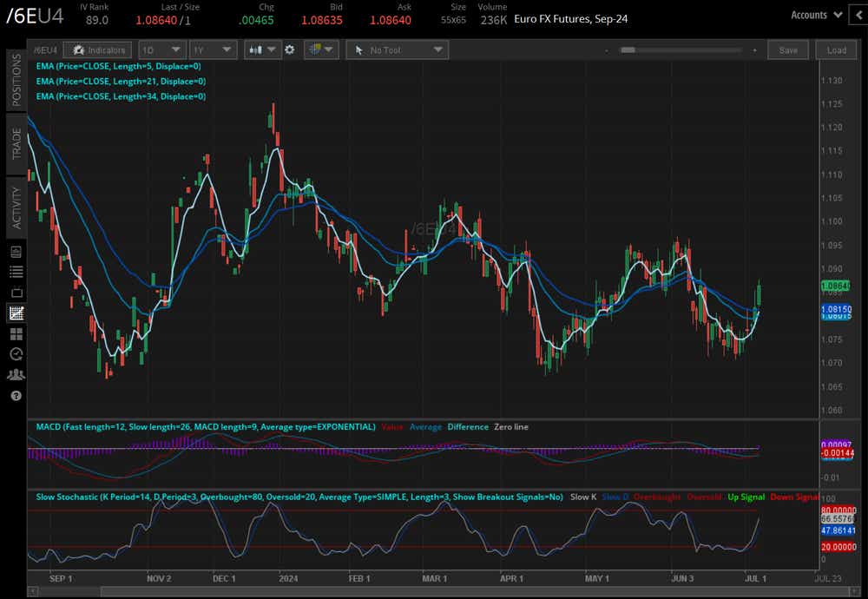This screenshot has height=599, width=868.
Task: Open the candlestick chart type dropdown
Action: (x=262, y=50)
